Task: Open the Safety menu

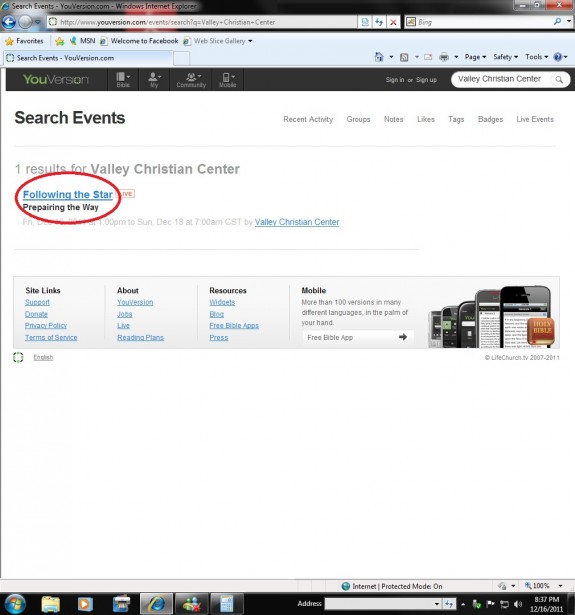Action: (x=505, y=57)
